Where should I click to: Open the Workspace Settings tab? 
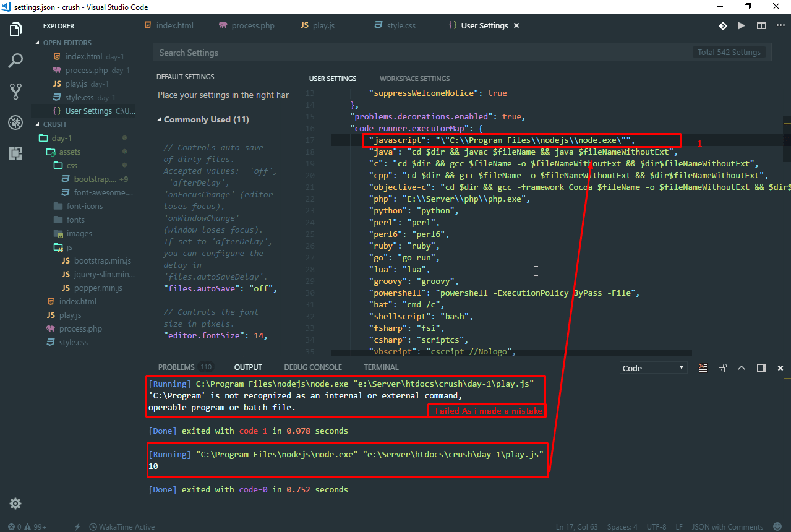[414, 79]
